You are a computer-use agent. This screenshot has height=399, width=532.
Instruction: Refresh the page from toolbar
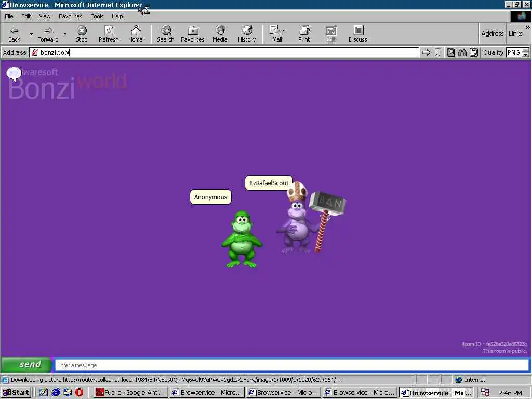(x=109, y=34)
